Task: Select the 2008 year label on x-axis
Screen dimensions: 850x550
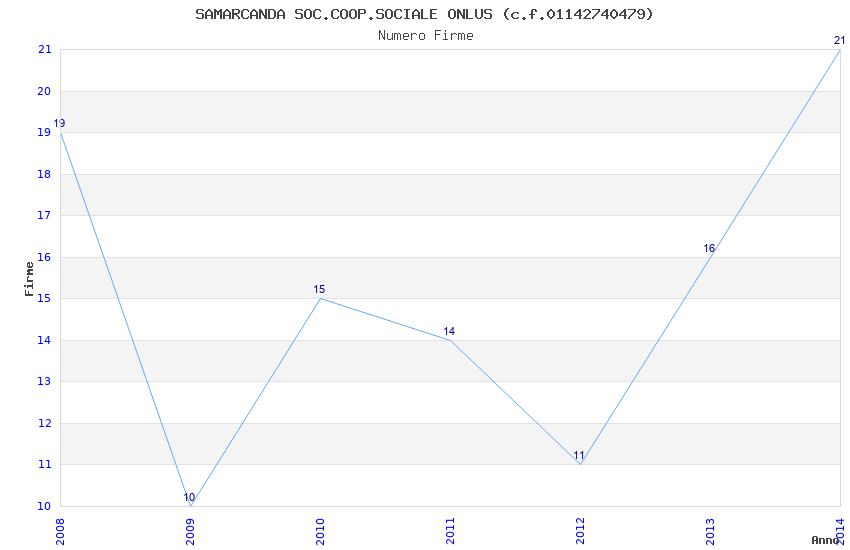Action: 60,532
